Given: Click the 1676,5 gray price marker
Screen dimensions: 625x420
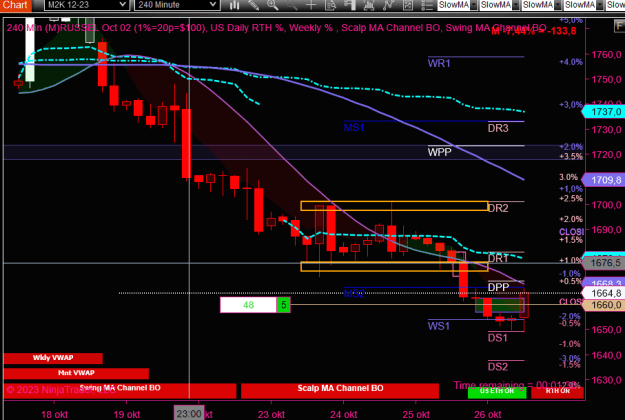Looking at the screenshot, I should (x=604, y=263).
